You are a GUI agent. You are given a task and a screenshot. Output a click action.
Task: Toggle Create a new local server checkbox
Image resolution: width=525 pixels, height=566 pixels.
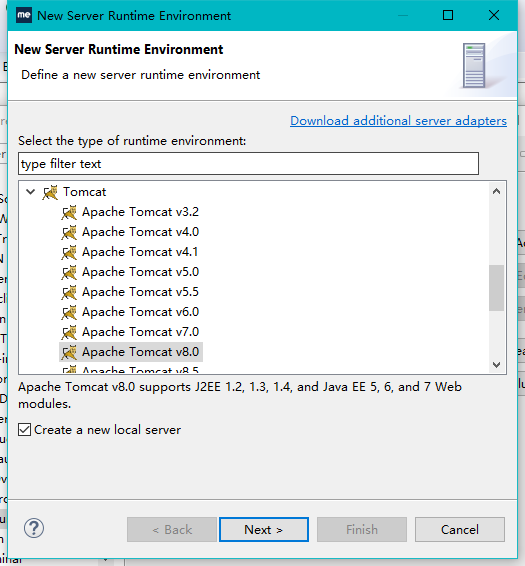click(x=25, y=430)
